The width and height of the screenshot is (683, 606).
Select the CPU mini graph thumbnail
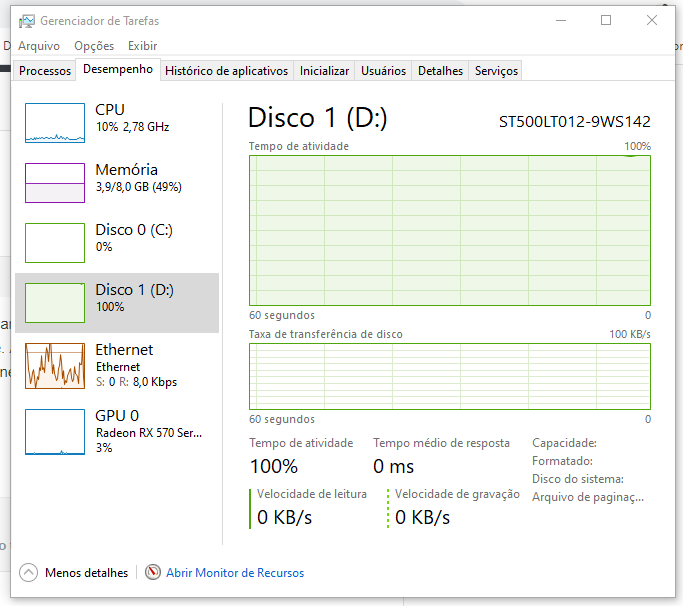click(x=55, y=123)
